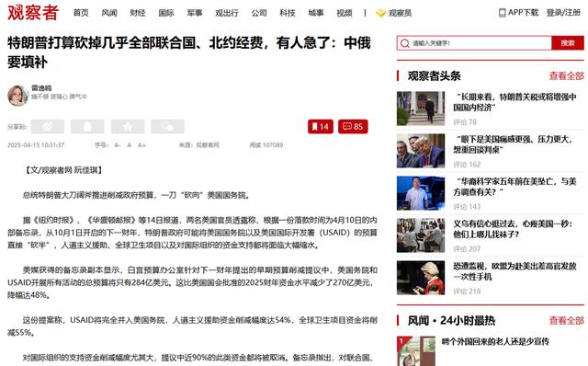Share article to QQ
Image resolution: width=588 pixels, height=366 pixels.
click(87, 127)
